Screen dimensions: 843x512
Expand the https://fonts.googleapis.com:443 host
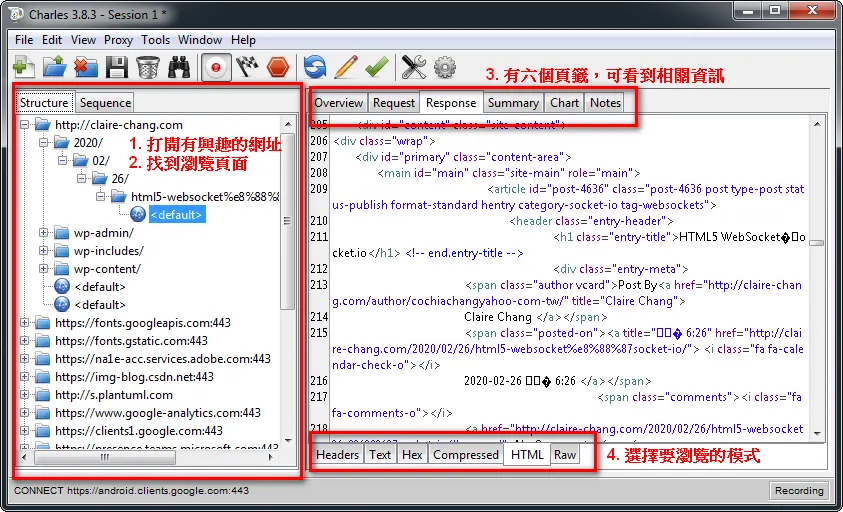(24, 323)
